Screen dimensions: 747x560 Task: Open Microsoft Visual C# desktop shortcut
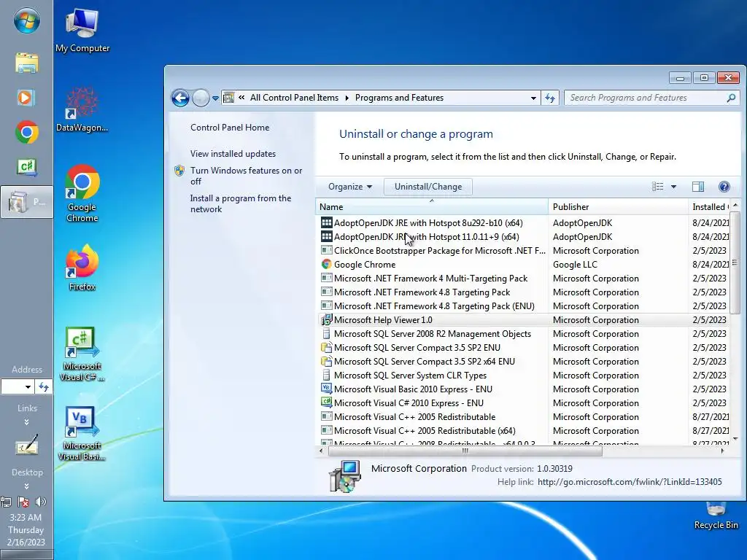pyautogui.click(x=82, y=354)
